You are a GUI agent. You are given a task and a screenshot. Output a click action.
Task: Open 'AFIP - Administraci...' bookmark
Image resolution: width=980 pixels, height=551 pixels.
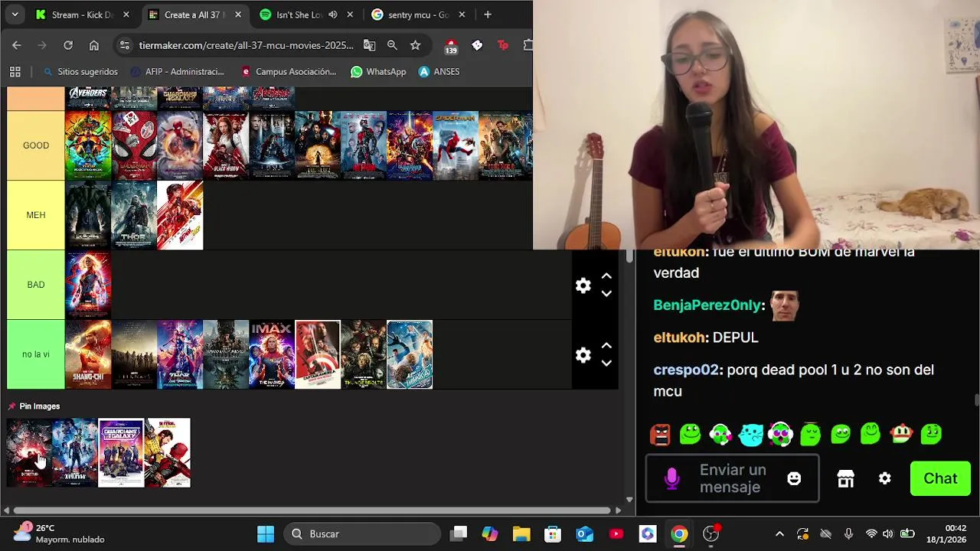(178, 71)
